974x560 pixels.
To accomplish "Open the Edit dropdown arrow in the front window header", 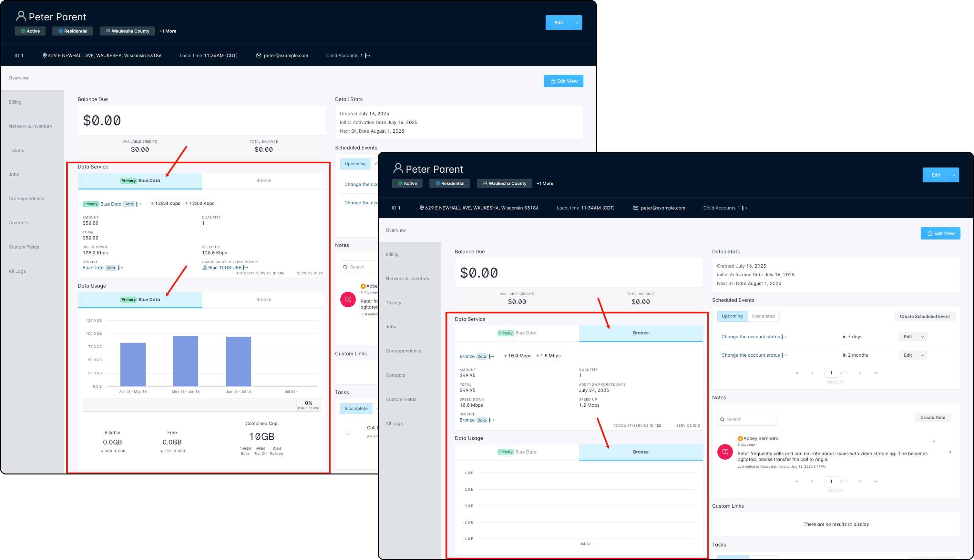I will (x=954, y=175).
